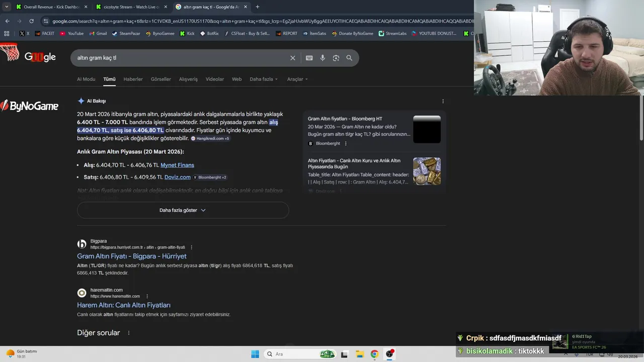
Task: Click the Google logo
Action: (x=40, y=57)
